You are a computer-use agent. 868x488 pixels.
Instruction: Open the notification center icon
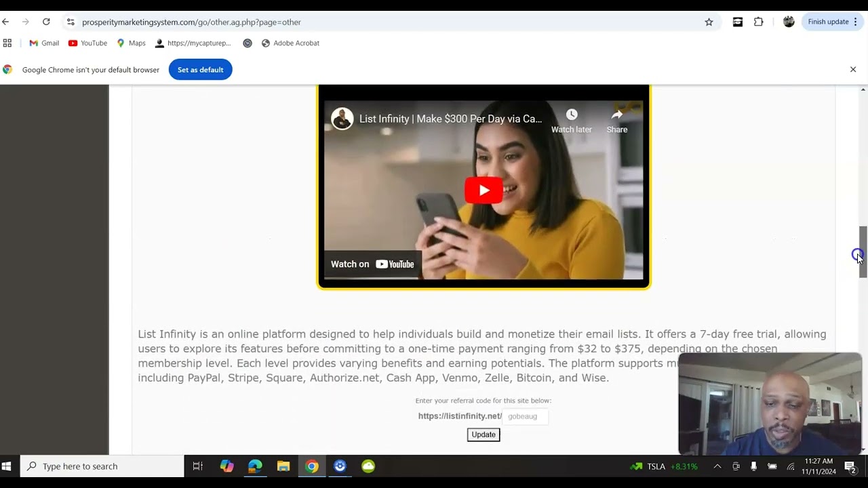point(850,466)
